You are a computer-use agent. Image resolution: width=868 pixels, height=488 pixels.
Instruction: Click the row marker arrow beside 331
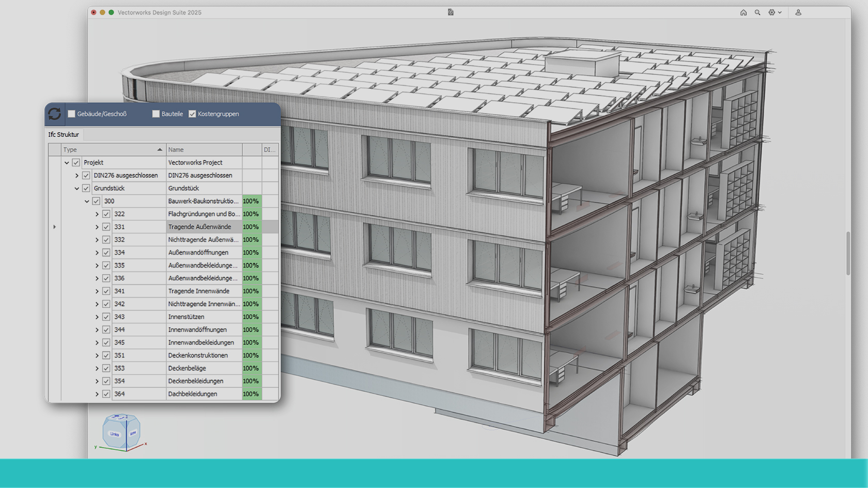click(x=54, y=227)
